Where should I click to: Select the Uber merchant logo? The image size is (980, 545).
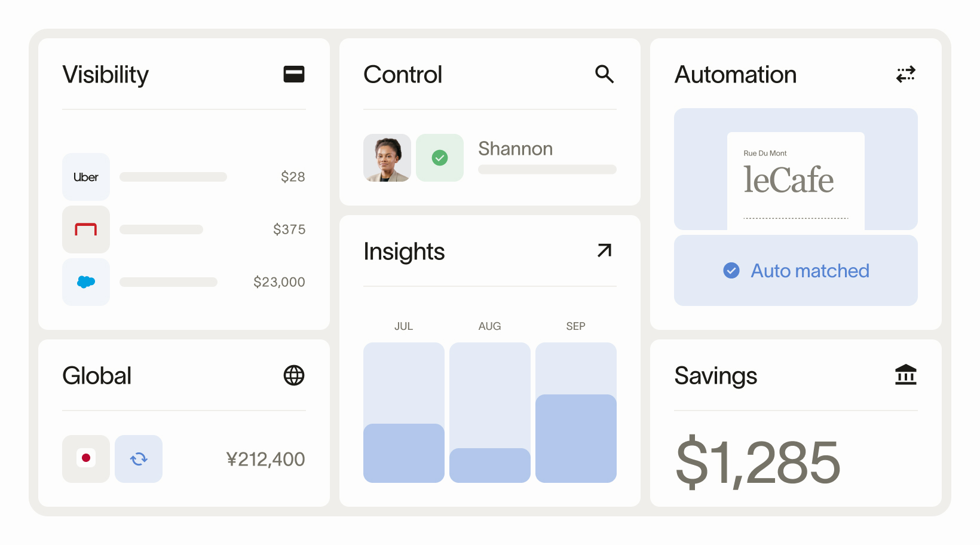click(x=86, y=177)
